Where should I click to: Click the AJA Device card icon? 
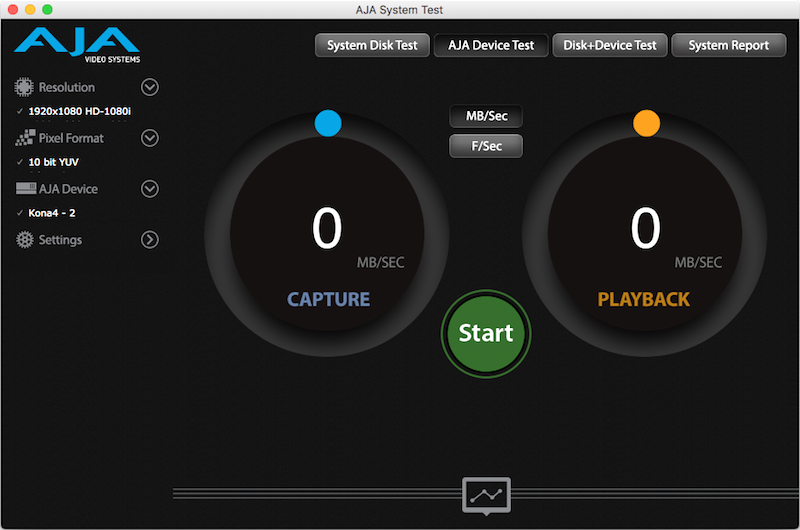point(24,189)
